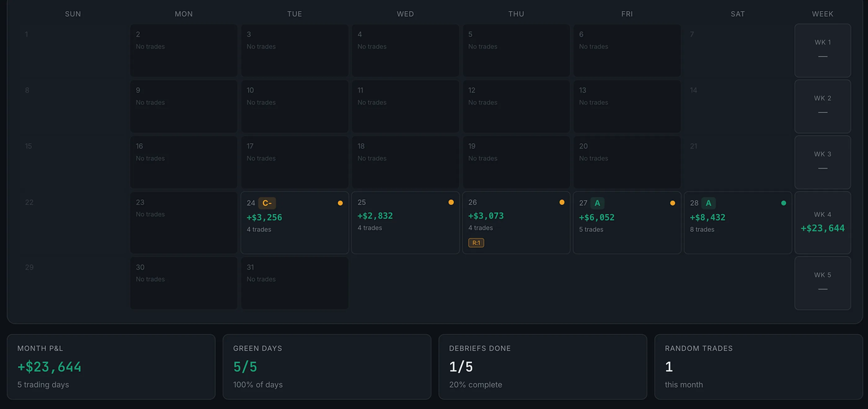Select the day 10 calendar cell
Image resolution: width=868 pixels, height=409 pixels.
point(294,107)
